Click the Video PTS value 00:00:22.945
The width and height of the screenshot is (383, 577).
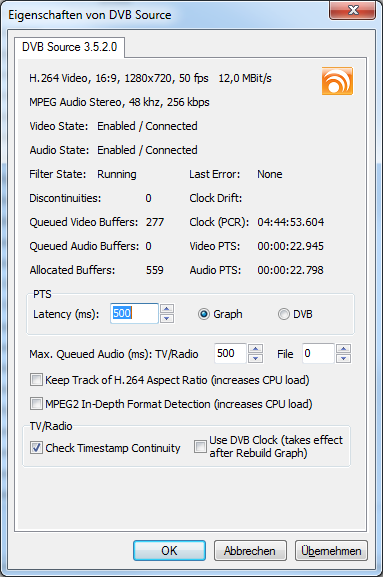click(291, 246)
